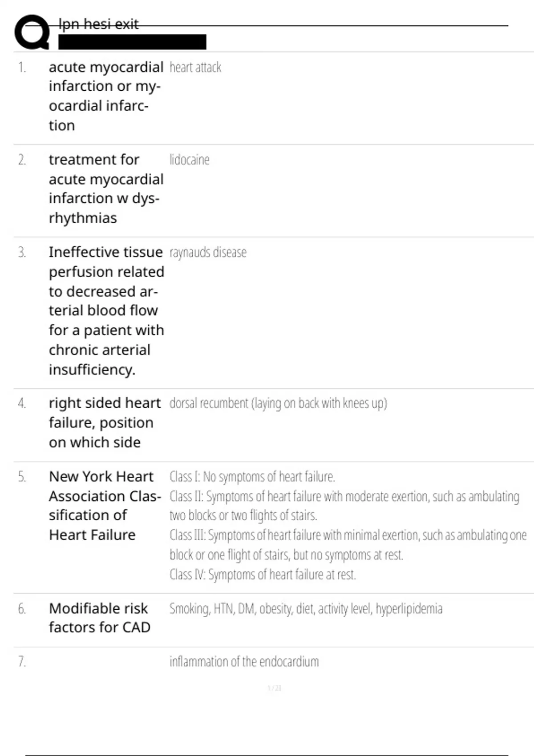Click the black redacted bar below title
The width and height of the screenshot is (534, 756).
point(132,42)
